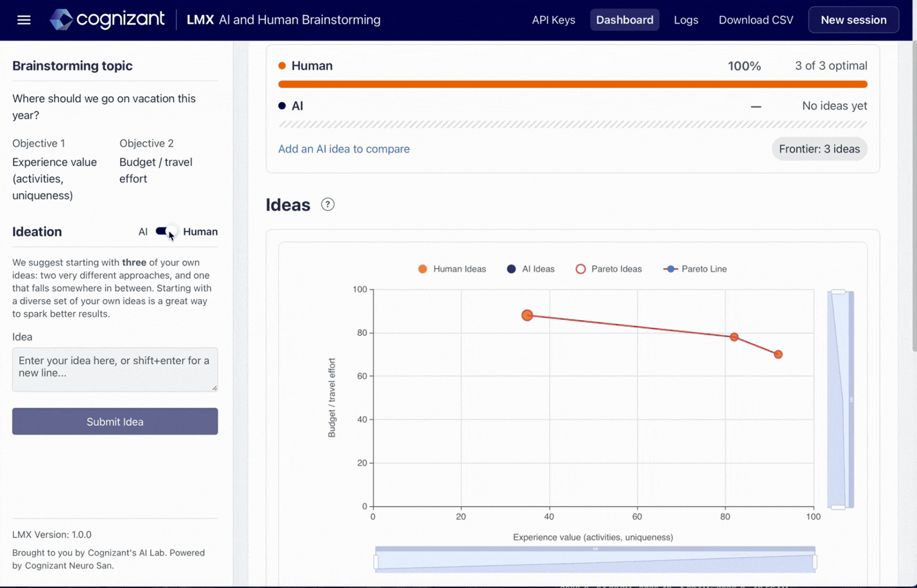Click the 'Ideas' section heading
This screenshot has height=588, width=917.
point(288,205)
